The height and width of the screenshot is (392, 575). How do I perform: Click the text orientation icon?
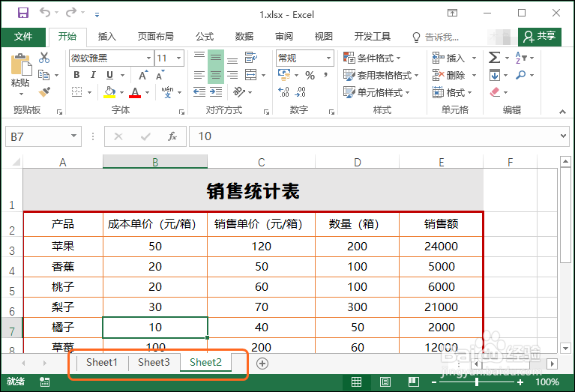tap(239, 92)
